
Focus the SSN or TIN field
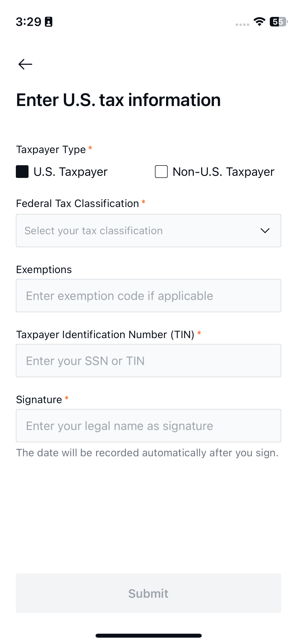pyautogui.click(x=148, y=361)
